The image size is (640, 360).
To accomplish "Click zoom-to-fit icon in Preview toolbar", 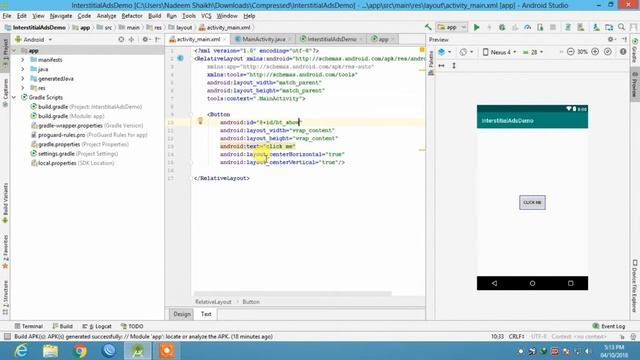I will pos(608,52).
